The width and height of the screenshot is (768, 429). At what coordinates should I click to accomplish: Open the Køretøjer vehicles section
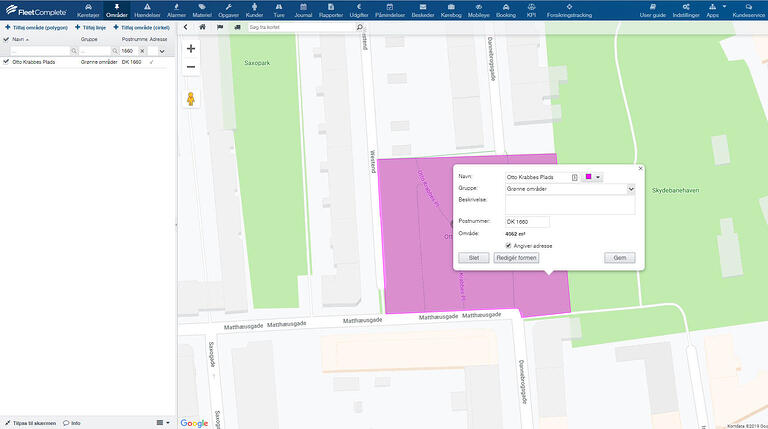point(88,10)
